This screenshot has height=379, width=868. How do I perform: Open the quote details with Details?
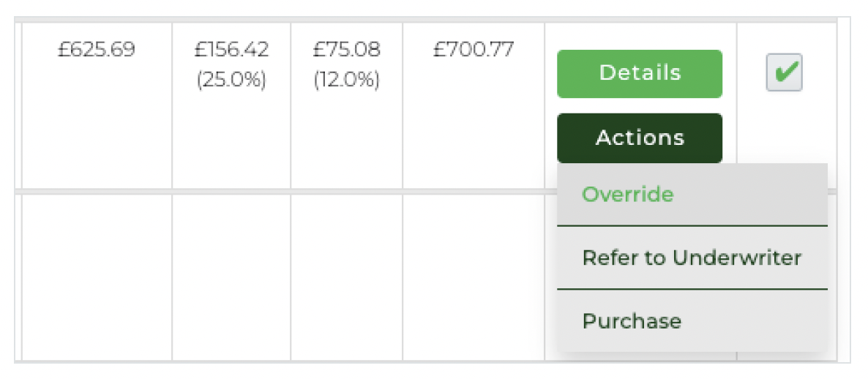[x=639, y=73]
